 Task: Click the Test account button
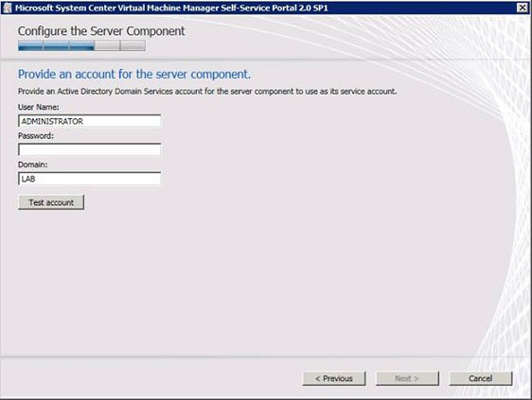click(51, 202)
